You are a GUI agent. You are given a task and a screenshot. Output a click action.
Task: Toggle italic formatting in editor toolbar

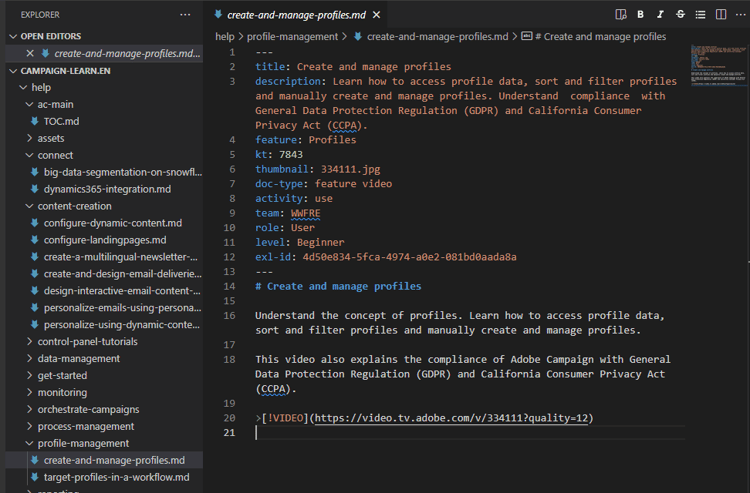click(661, 15)
